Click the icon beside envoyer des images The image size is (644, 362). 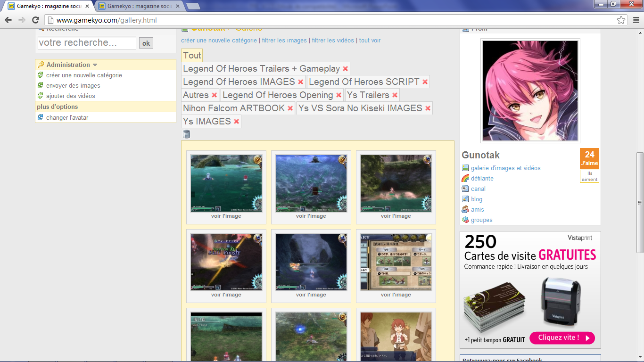pos(41,85)
